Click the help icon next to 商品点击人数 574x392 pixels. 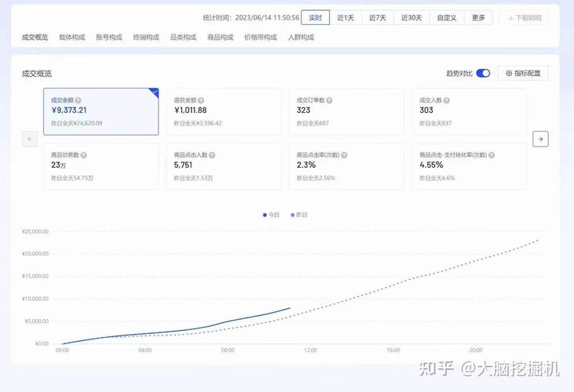pyautogui.click(x=212, y=155)
